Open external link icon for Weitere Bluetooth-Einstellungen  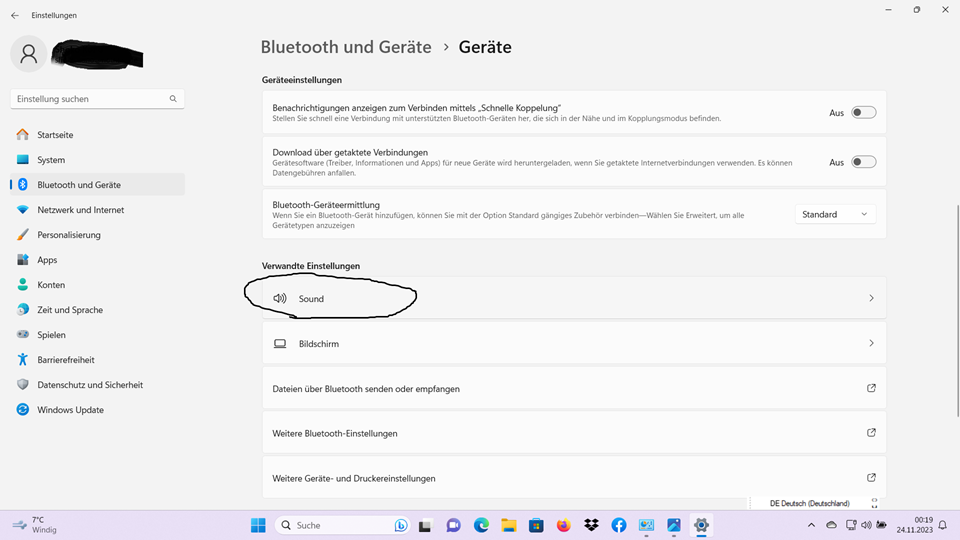(x=870, y=433)
